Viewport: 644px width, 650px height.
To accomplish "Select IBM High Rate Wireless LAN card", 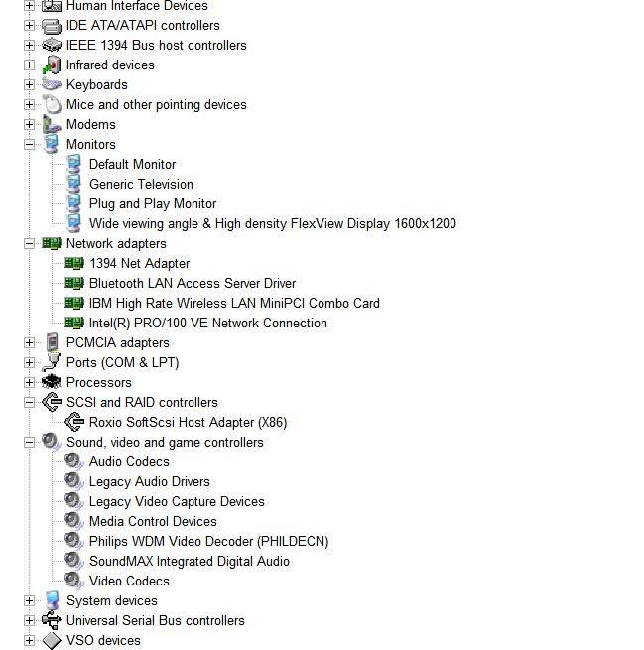I will [234, 303].
